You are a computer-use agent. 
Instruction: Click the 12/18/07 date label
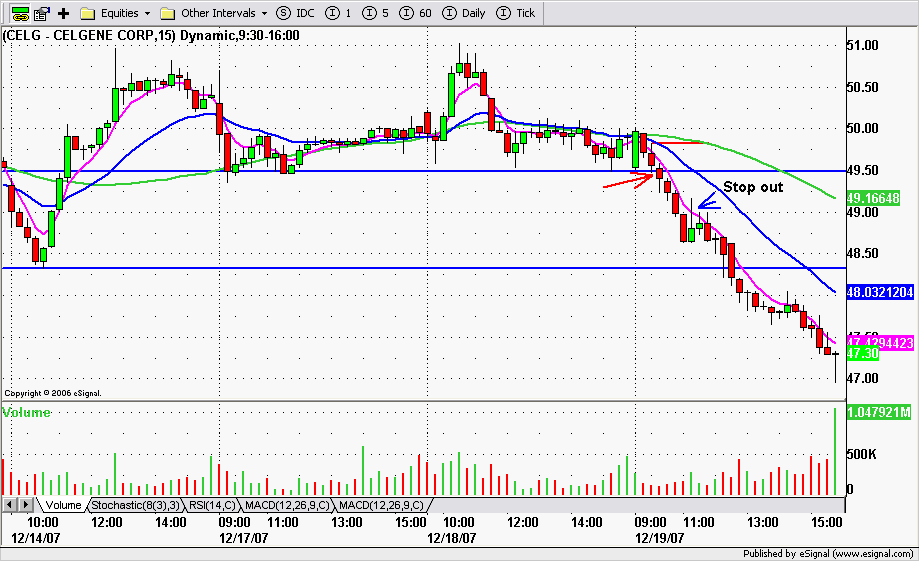(451, 538)
